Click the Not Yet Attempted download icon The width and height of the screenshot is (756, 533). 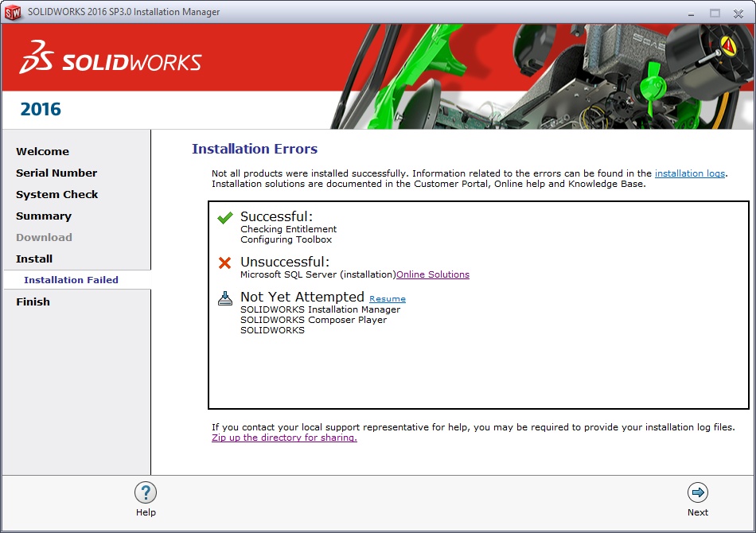[224, 299]
